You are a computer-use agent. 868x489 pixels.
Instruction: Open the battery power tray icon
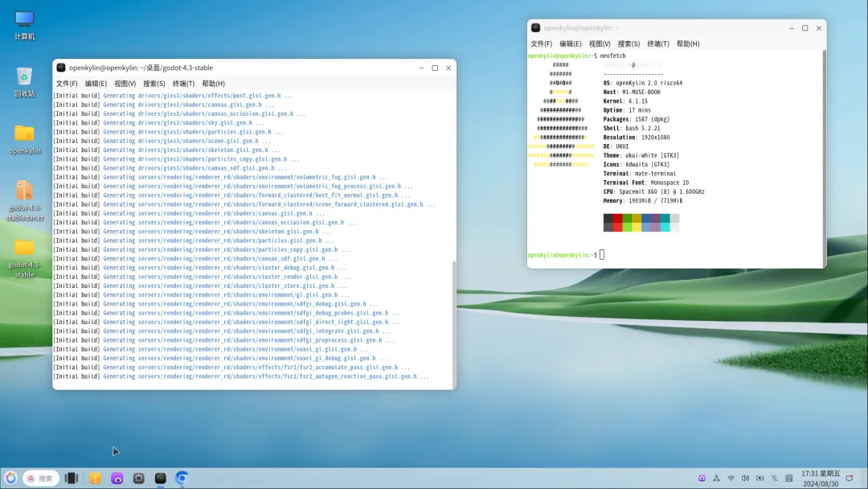click(760, 479)
